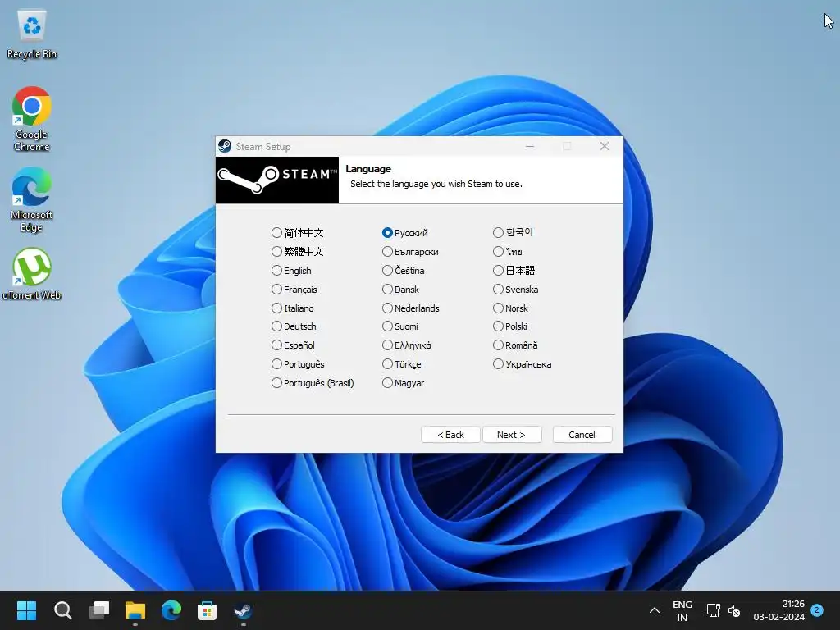Viewport: 840px width, 630px height.
Task: Choose Čeština as the language
Action: [x=404, y=271]
